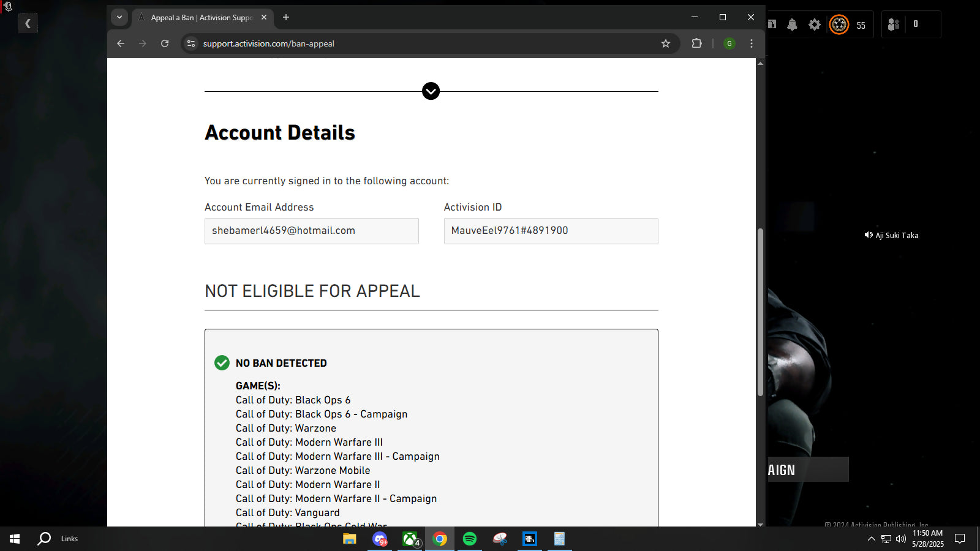The height and width of the screenshot is (551, 980).
Task: Open the friends party icon
Action: click(x=894, y=24)
